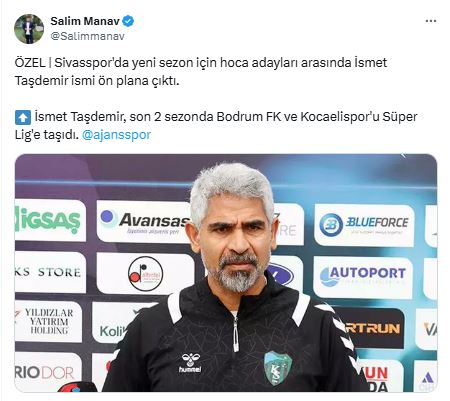This screenshot has height=401, width=450.
Task: Click the green Kocaelispor crest
Action: 278,368
